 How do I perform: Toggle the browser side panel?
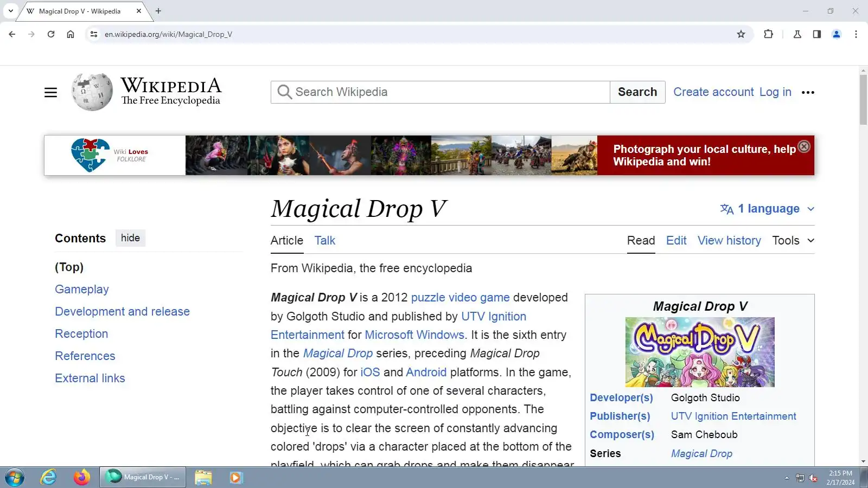point(817,34)
